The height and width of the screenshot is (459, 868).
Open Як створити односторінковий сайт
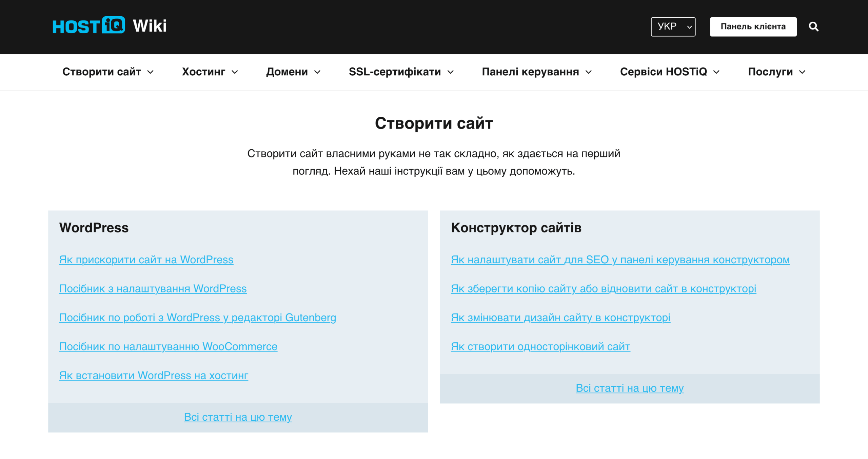540,346
